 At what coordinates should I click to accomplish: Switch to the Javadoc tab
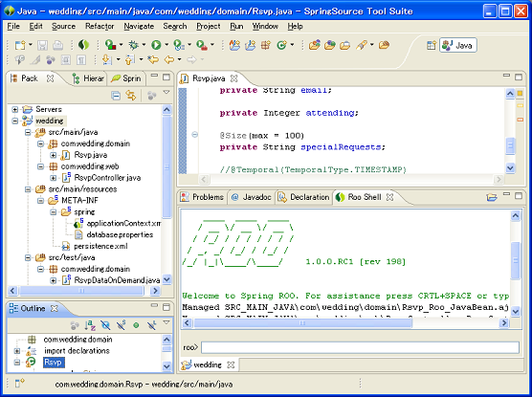coord(252,197)
